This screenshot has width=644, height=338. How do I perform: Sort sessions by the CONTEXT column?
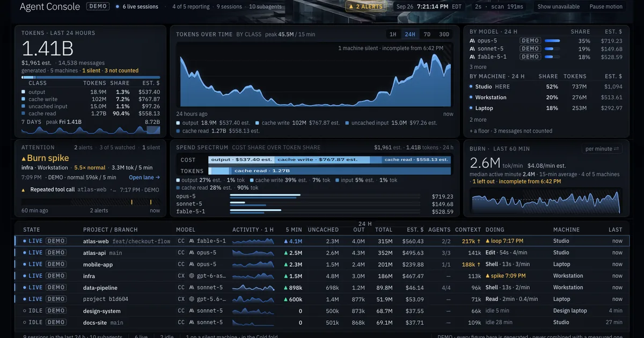[x=468, y=230]
